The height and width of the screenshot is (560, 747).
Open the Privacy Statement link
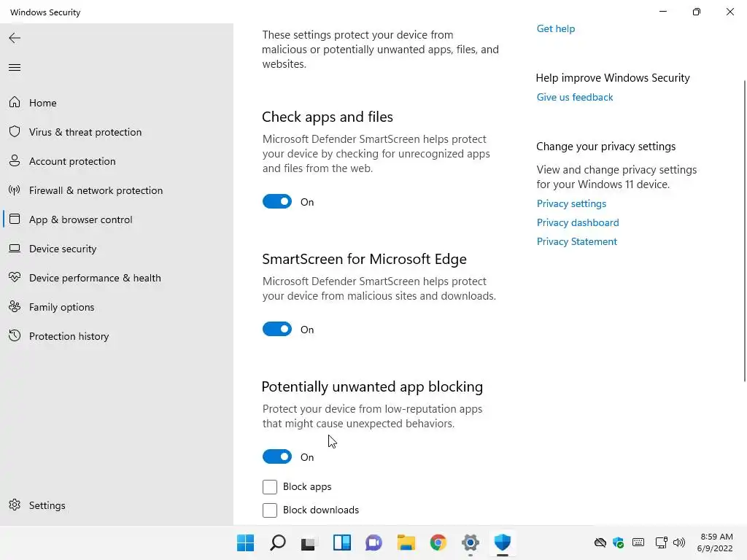click(x=576, y=241)
